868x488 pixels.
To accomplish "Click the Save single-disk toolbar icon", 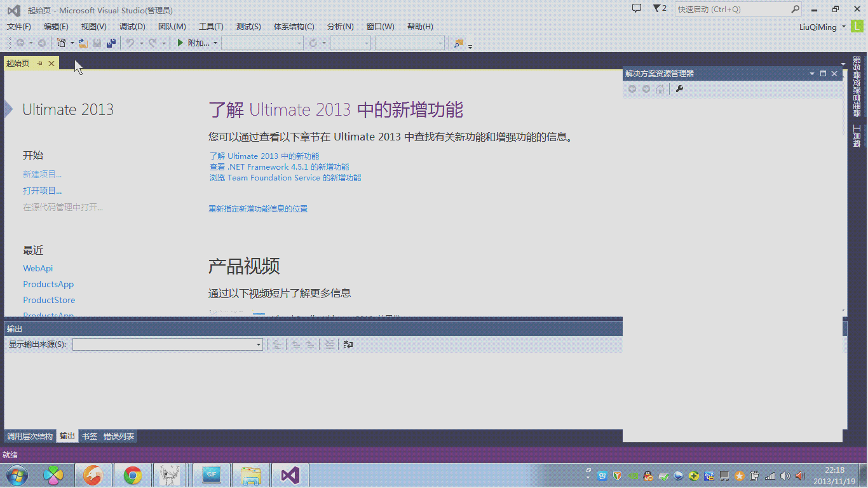I will coord(97,43).
